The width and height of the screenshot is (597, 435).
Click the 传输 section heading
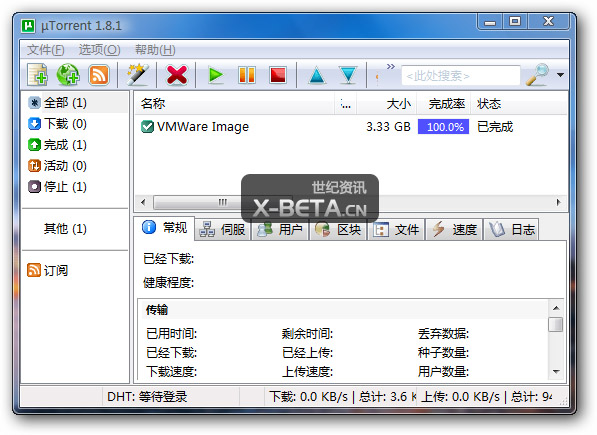tap(156, 310)
